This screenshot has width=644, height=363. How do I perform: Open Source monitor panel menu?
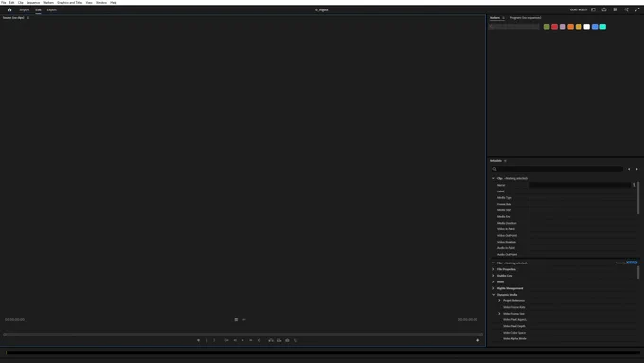(28, 18)
